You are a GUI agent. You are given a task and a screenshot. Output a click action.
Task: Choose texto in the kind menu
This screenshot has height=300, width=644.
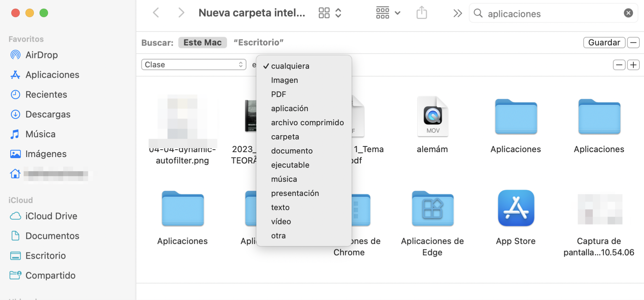[304, 208]
